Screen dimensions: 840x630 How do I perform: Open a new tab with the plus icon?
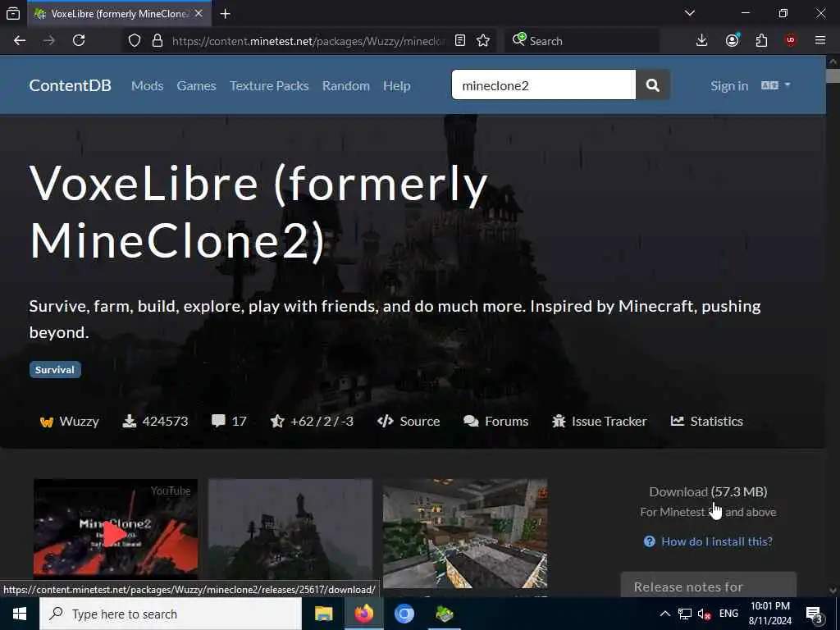point(226,14)
